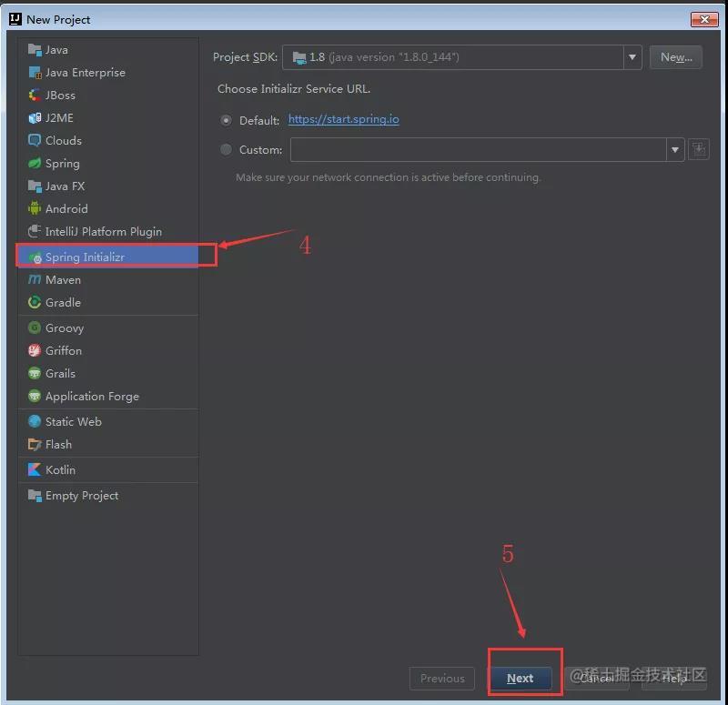
Task: Select 'Groovy' text in list
Action: click(x=65, y=328)
